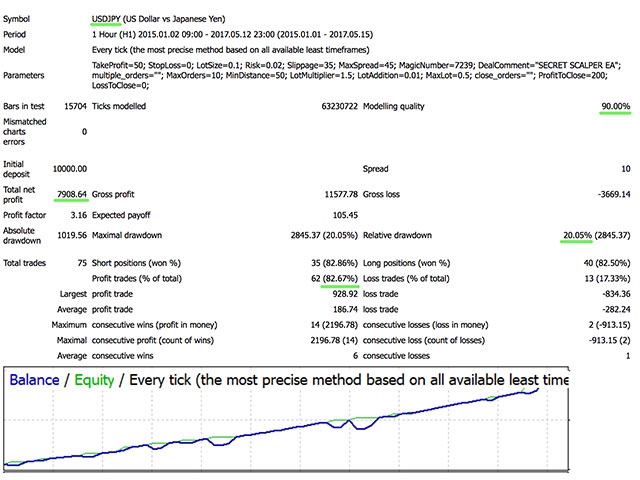The image size is (640, 480).
Task: Click the Spread value 10
Action: pyautogui.click(x=626, y=169)
